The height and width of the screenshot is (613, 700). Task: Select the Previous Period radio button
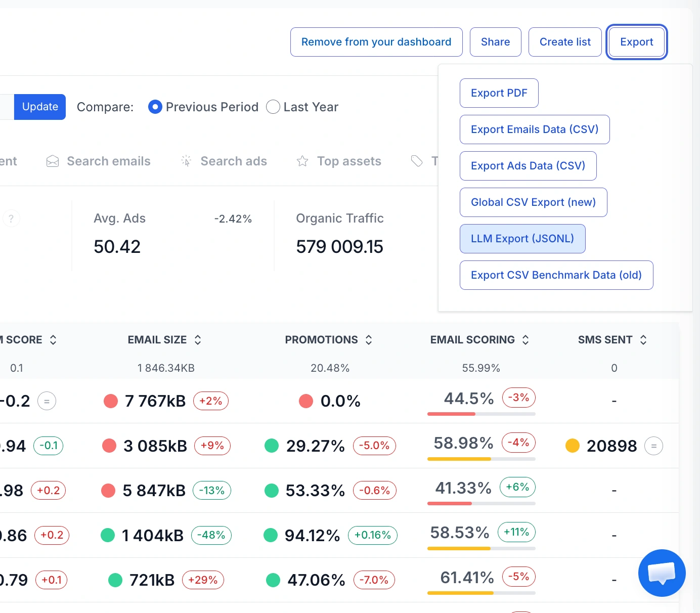point(155,107)
